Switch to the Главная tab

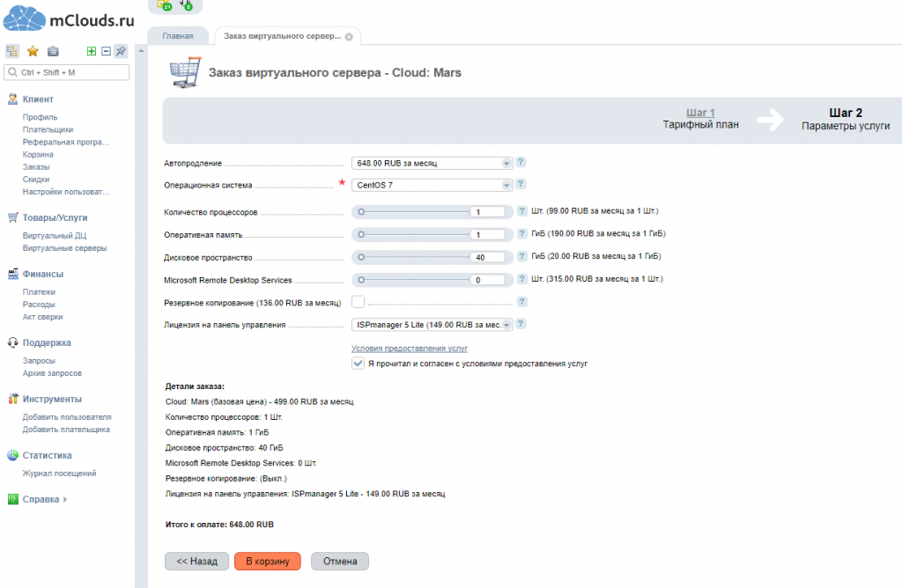tap(178, 35)
